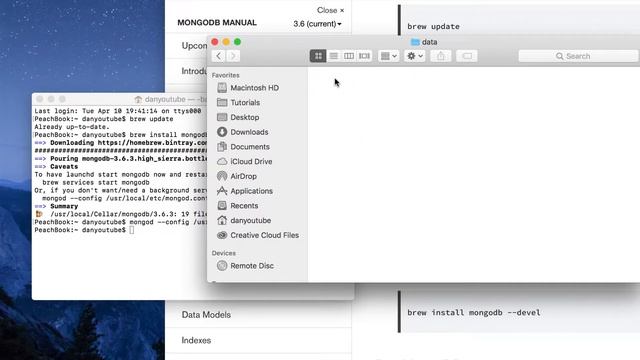The width and height of the screenshot is (640, 360).
Task: Open the 3.6 (current) version dropdown
Action: [x=317, y=24]
